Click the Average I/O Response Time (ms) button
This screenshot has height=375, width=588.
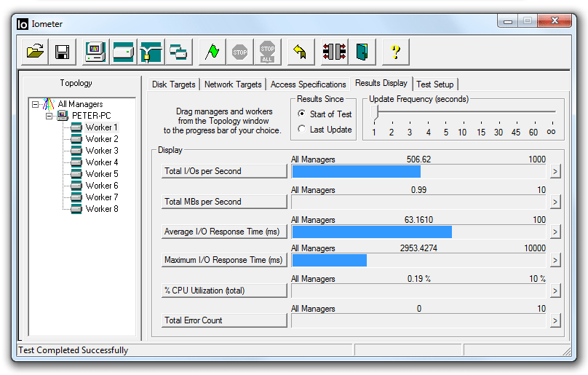[224, 232]
